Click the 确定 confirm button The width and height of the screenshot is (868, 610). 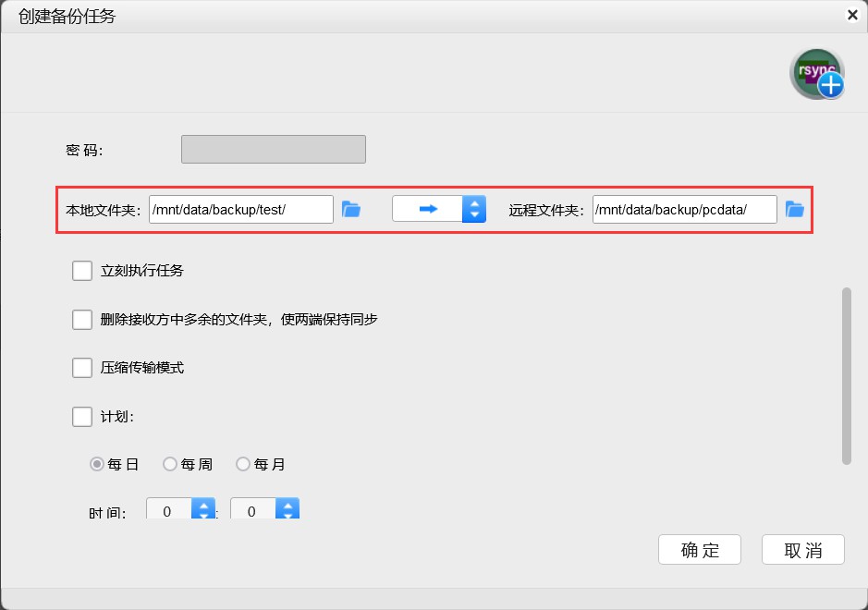click(699, 550)
